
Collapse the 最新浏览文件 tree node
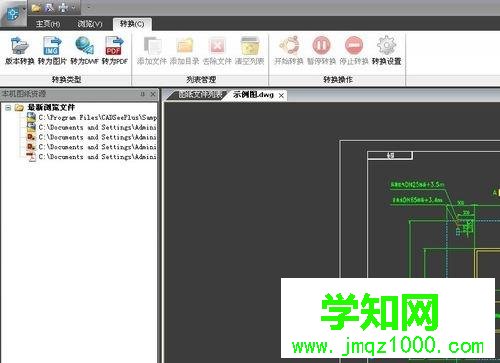click(8, 108)
